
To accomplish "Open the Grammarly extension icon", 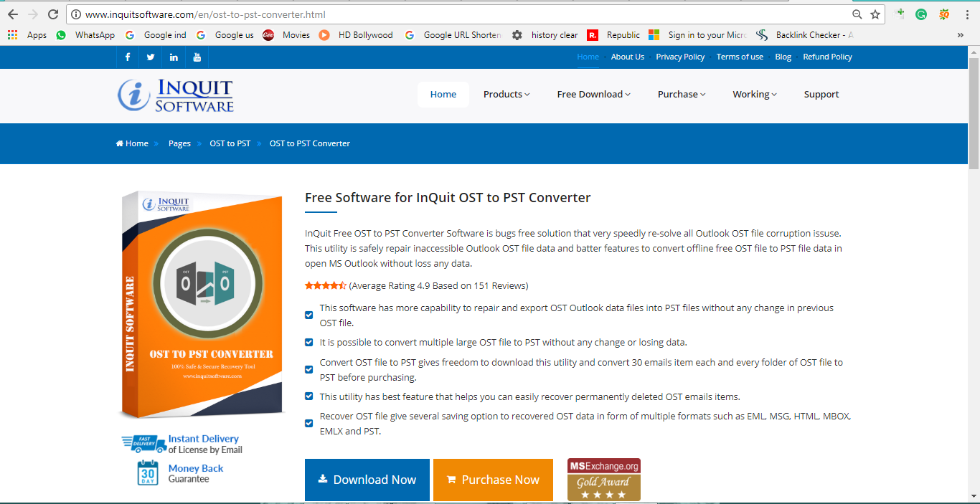I will click(x=921, y=14).
